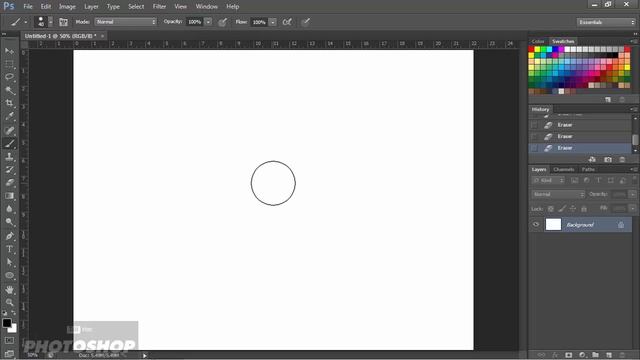Screen dimensions: 640x360
Task: Create new document from current history state
Action: click(x=592, y=160)
